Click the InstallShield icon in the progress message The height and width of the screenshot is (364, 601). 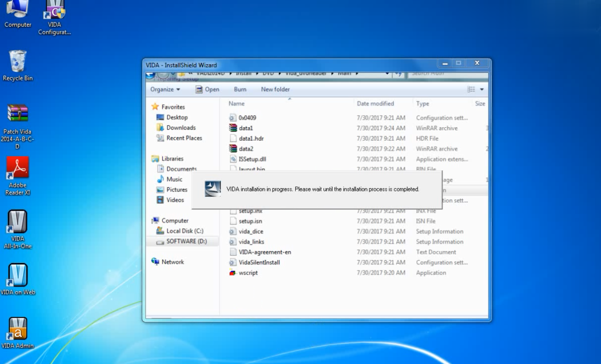point(213,189)
